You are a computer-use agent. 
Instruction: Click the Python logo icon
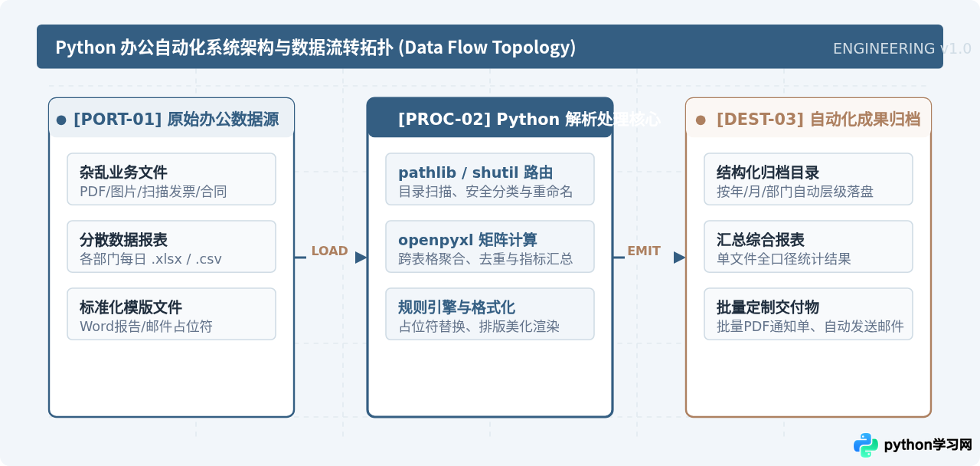866,445
